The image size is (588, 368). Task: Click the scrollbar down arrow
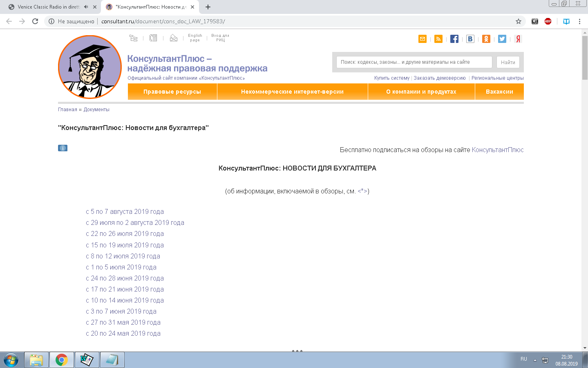pos(585,348)
